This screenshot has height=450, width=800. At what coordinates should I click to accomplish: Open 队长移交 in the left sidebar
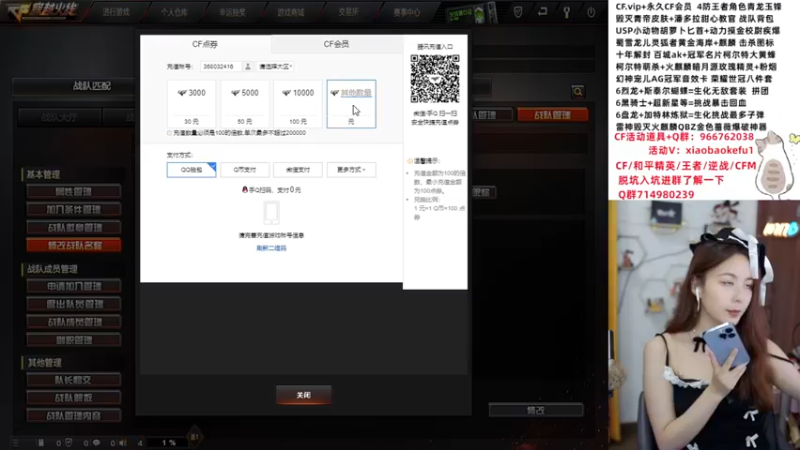[74, 380]
